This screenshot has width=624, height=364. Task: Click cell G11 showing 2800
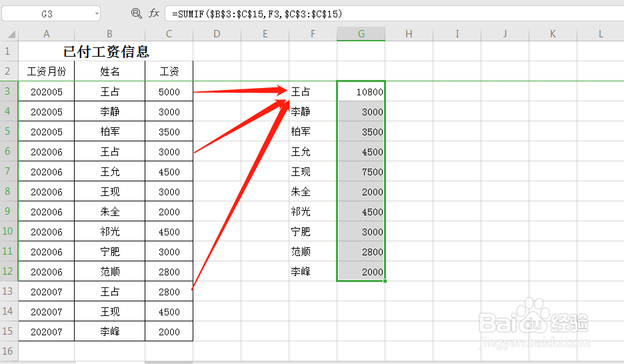[x=361, y=251]
